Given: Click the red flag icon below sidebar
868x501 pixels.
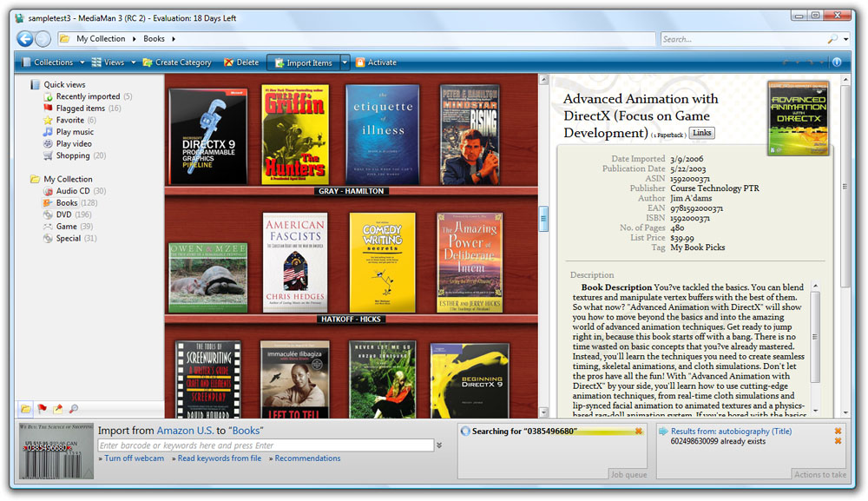Looking at the screenshot, I should click(42, 409).
